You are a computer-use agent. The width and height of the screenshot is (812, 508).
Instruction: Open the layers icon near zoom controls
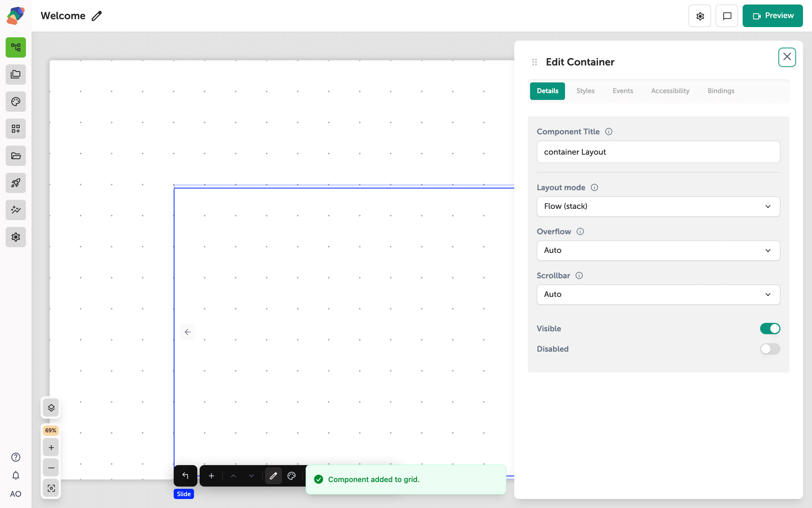(x=51, y=408)
